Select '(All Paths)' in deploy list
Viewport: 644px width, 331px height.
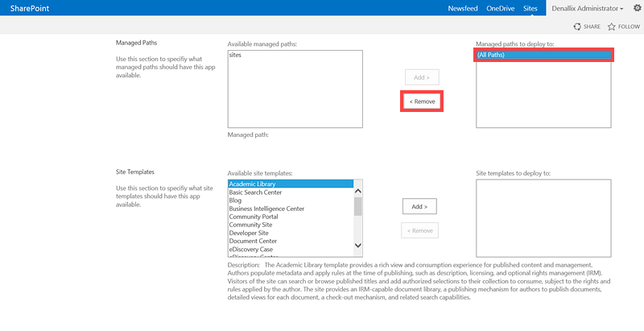click(543, 55)
